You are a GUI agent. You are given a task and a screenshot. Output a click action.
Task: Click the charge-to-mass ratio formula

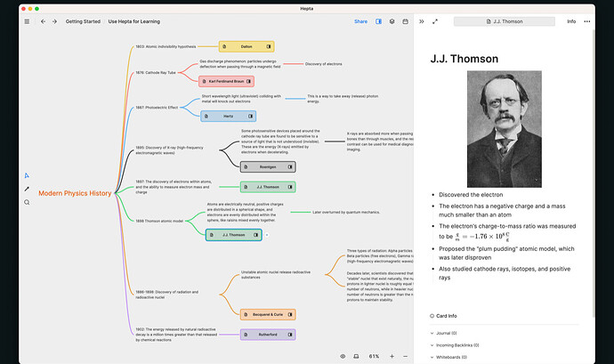coord(482,236)
